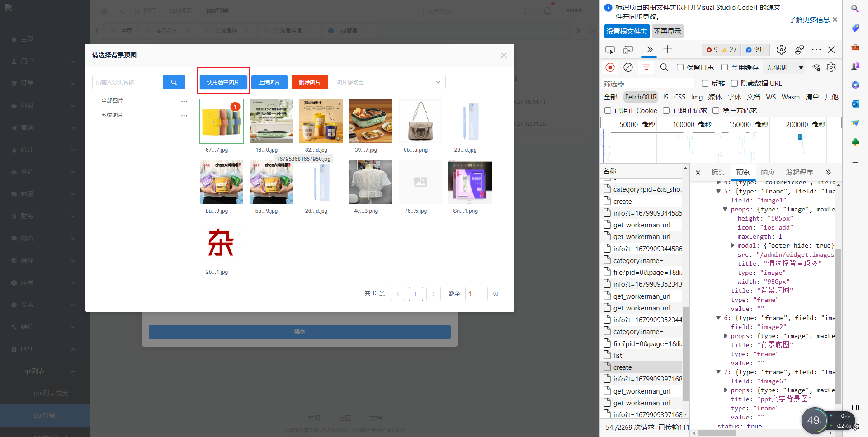Click the search magnifier button in category field

coord(174,82)
